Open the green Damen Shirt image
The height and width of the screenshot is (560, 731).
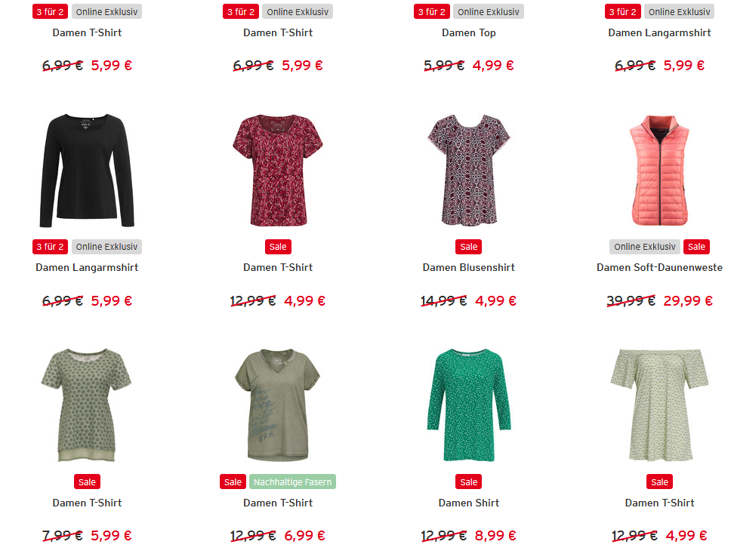[469, 405]
